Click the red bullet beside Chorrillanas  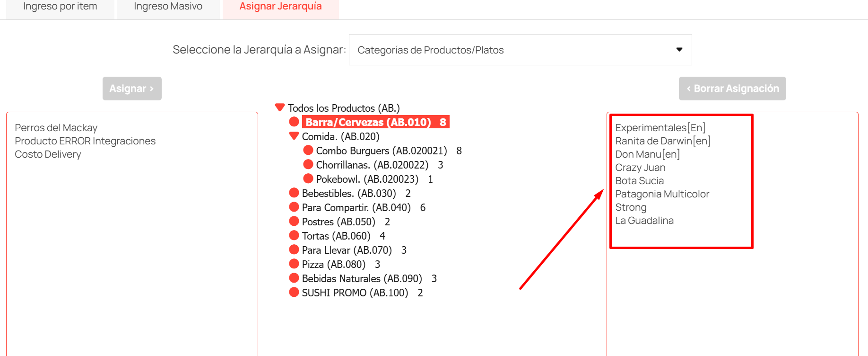308,165
